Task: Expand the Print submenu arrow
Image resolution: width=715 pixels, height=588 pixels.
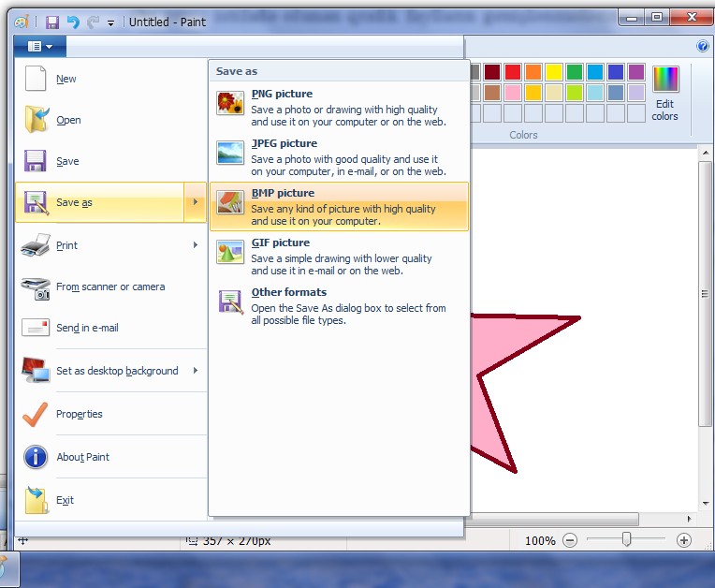Action: (196, 245)
